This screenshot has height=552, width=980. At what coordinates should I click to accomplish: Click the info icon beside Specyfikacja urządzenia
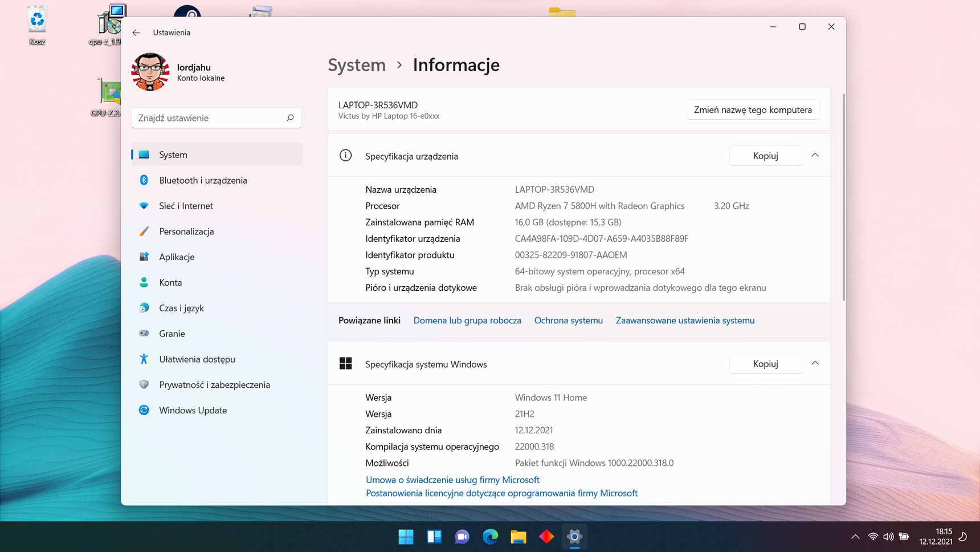[345, 155]
